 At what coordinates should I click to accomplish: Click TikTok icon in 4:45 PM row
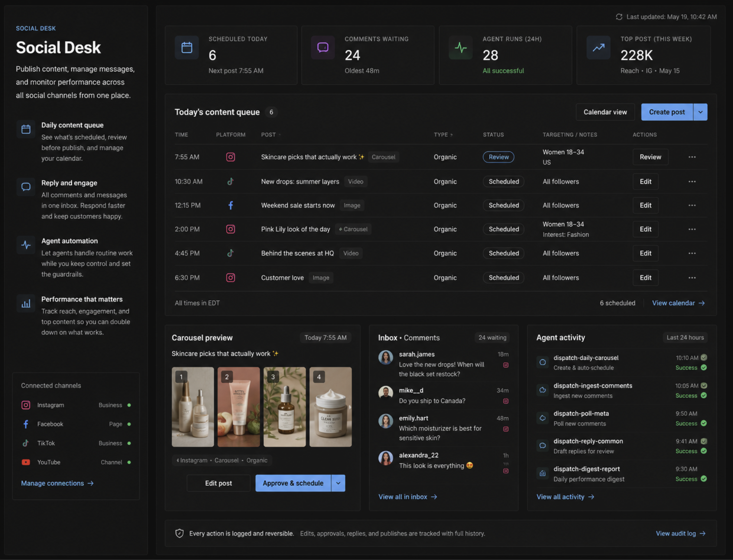click(230, 253)
